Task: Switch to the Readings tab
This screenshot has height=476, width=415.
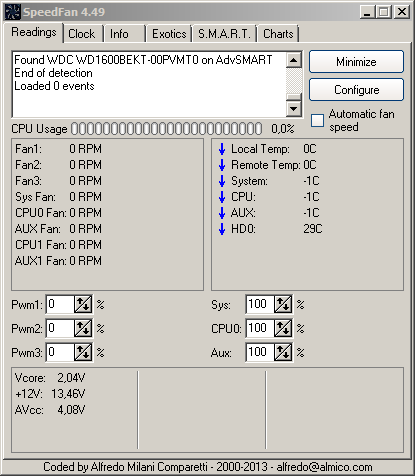Action: [34, 32]
